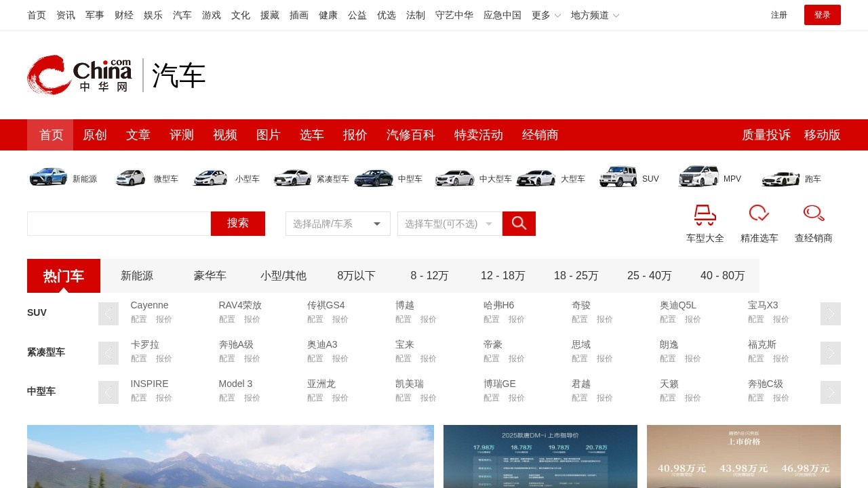Open the 守艺中华 top link
This screenshot has width=868, height=488.
(x=454, y=15)
